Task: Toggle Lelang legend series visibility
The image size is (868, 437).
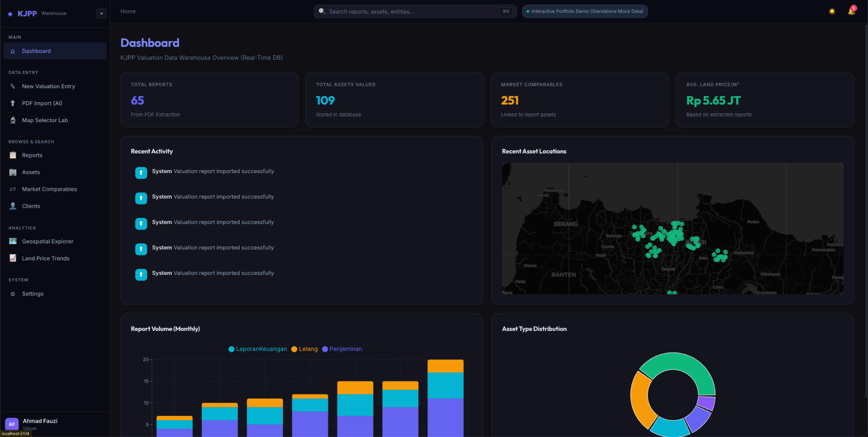Action: [x=304, y=349]
